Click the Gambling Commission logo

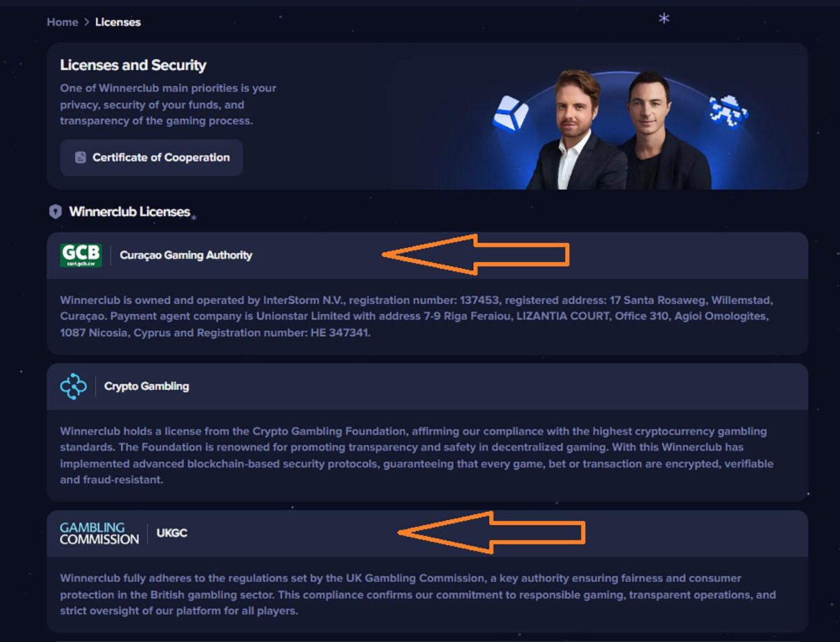[x=99, y=533]
